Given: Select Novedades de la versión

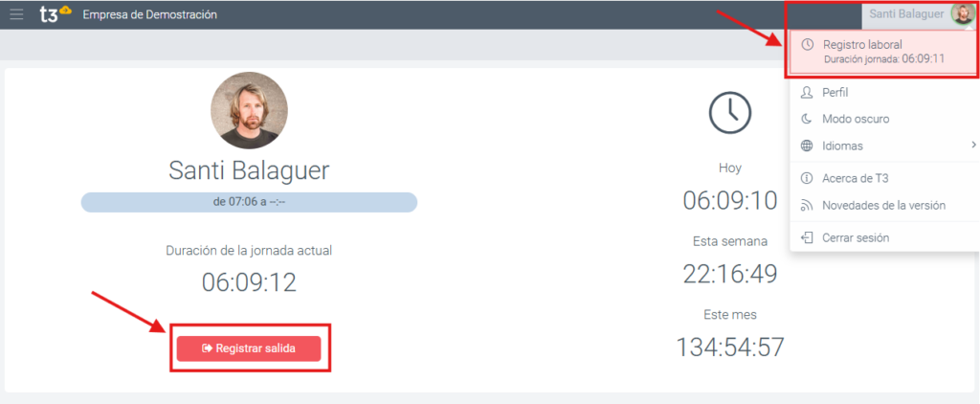Looking at the screenshot, I should click(x=883, y=205).
